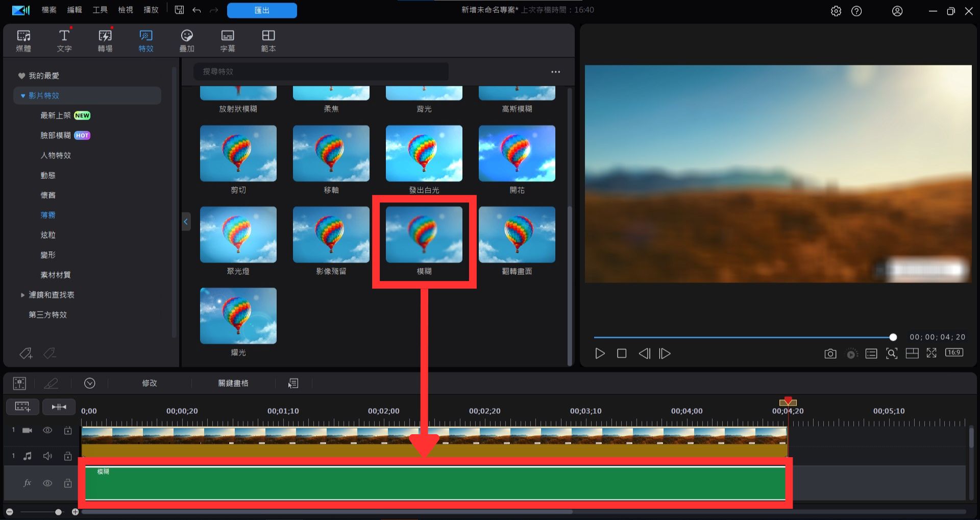
Task: Select the 剪切 effect thumbnail
Action: point(238,153)
